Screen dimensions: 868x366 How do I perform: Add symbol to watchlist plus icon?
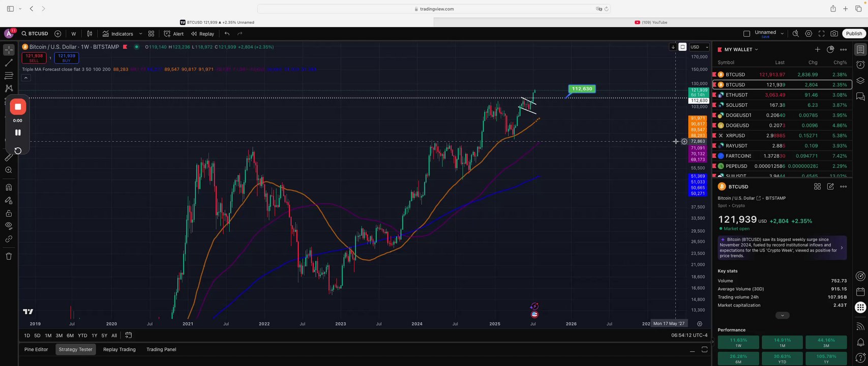(817, 49)
